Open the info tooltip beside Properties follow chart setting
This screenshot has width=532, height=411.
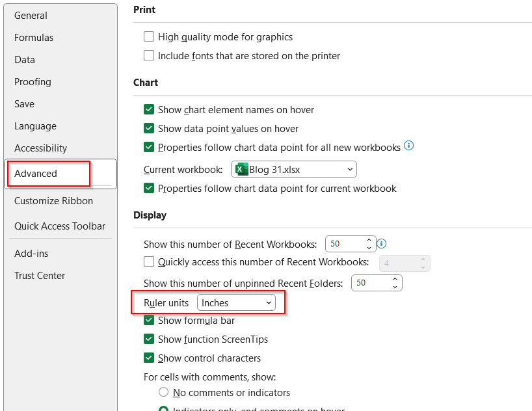[x=408, y=147]
